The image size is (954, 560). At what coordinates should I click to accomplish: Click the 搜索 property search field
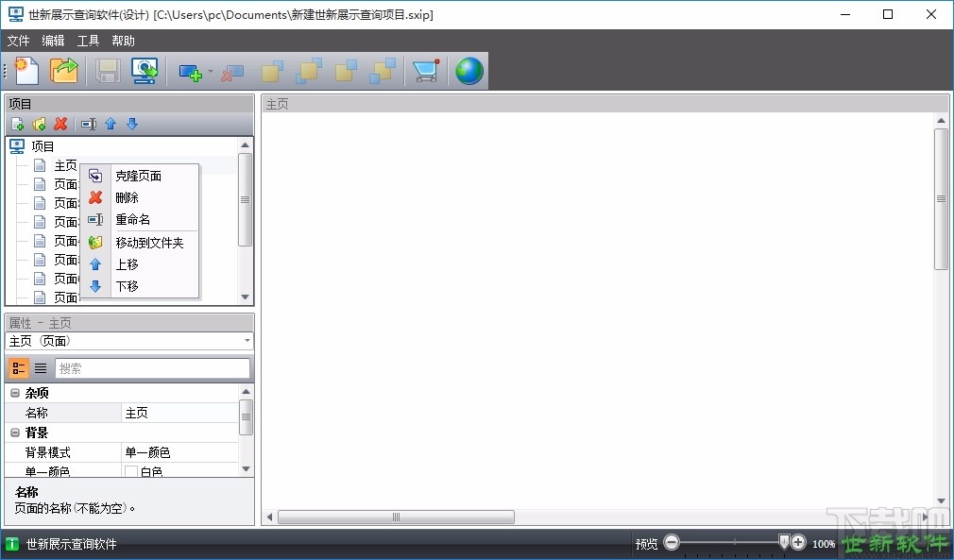click(x=152, y=368)
